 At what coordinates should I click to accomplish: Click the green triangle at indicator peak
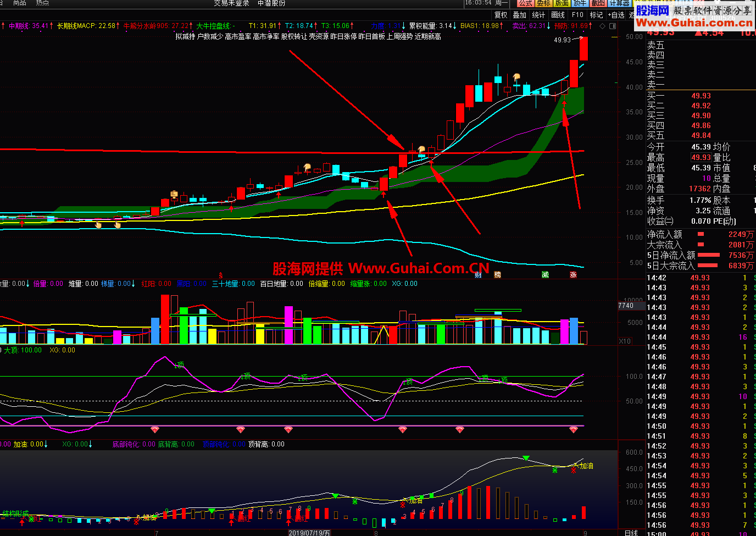[x=526, y=458]
